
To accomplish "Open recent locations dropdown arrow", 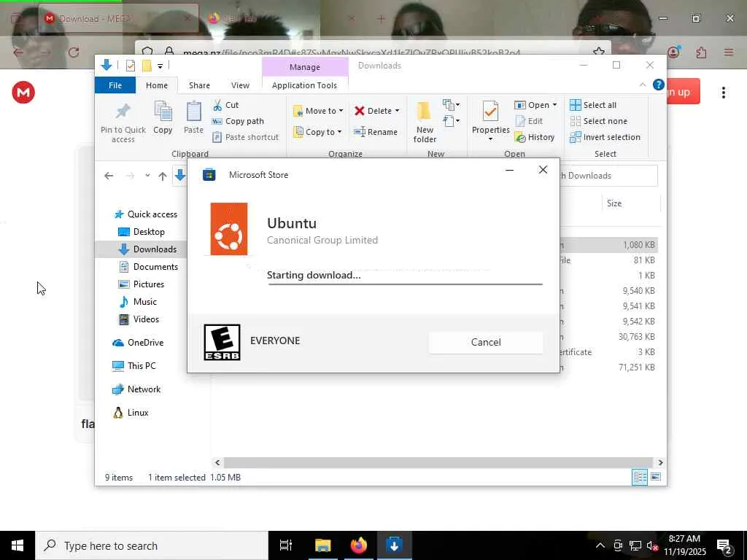I will (x=147, y=176).
